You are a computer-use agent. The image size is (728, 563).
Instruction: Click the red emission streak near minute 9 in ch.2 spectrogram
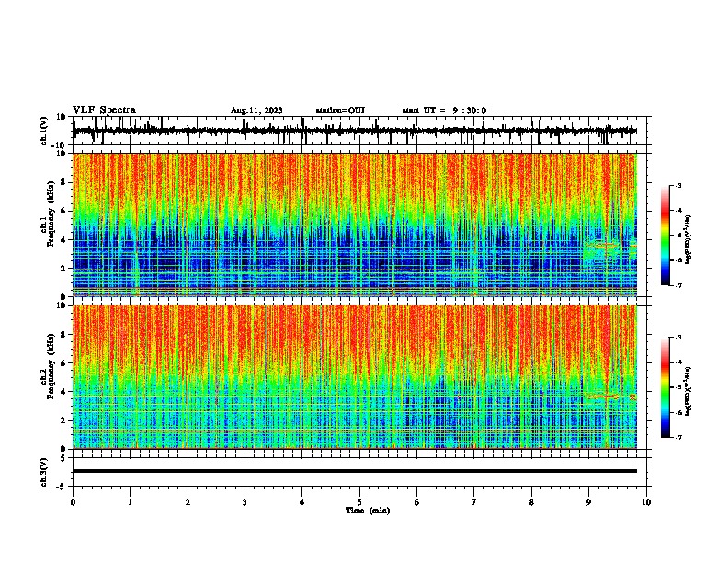[x=604, y=396]
